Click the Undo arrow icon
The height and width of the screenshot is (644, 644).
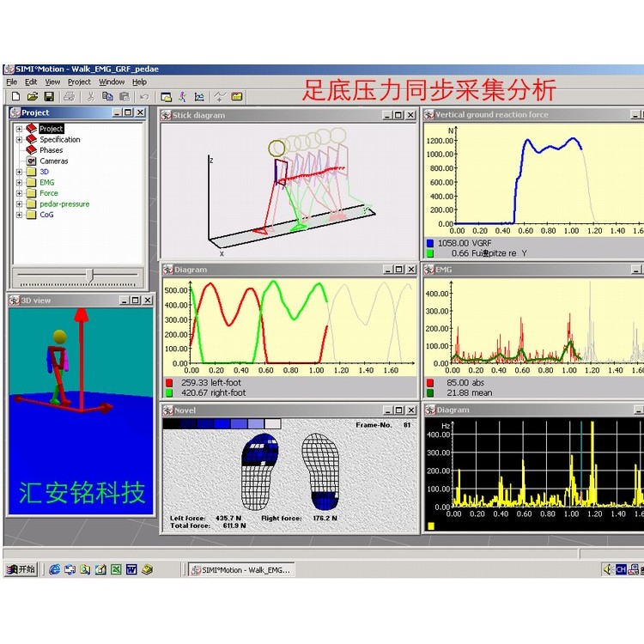click(144, 97)
